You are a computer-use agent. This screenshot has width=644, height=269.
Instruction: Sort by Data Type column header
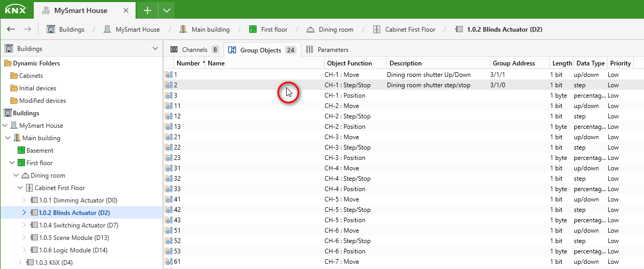coord(591,63)
